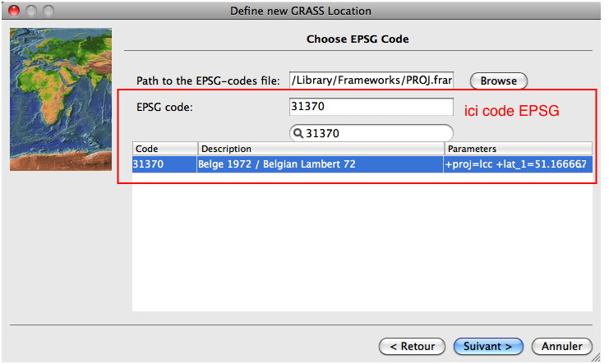The width and height of the screenshot is (609, 364).
Task: Click the EPSG code text field
Action: (371, 107)
